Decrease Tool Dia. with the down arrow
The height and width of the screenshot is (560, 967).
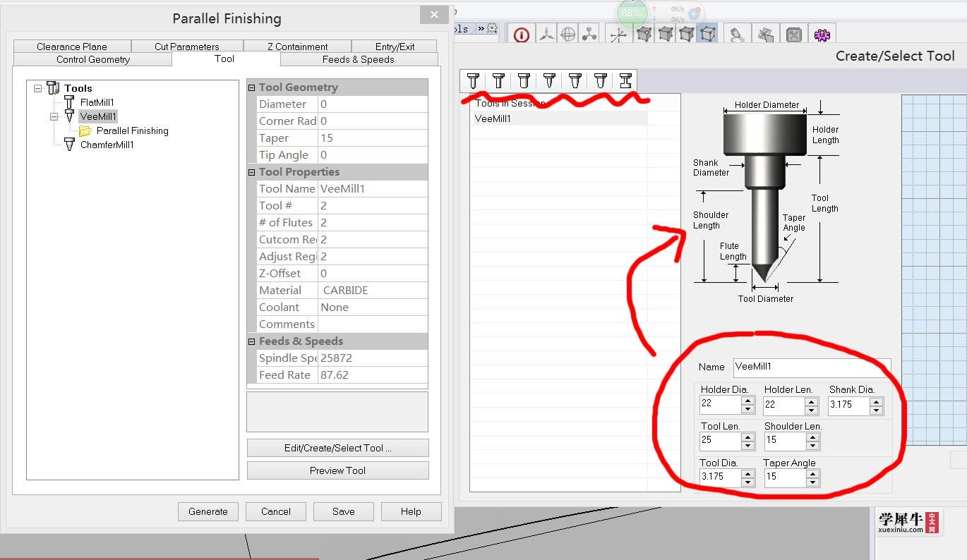pyautogui.click(x=748, y=482)
